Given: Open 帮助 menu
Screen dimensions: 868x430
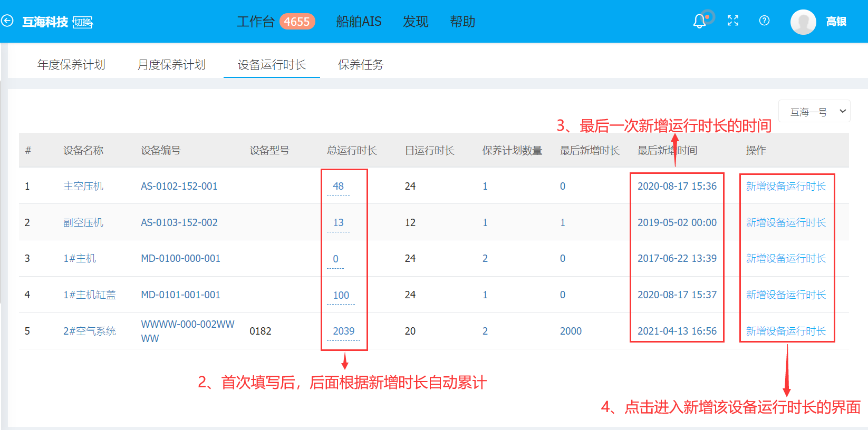Looking at the screenshot, I should (x=462, y=22).
